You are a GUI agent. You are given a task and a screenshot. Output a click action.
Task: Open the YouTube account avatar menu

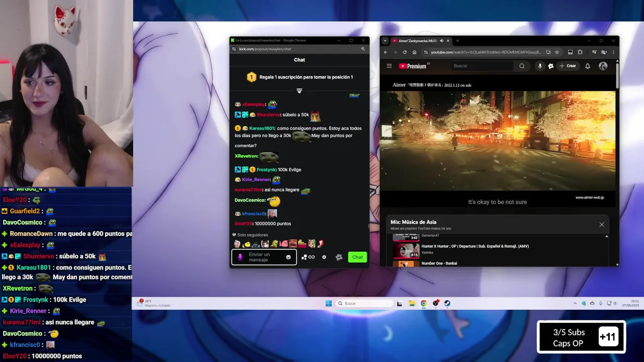click(603, 66)
